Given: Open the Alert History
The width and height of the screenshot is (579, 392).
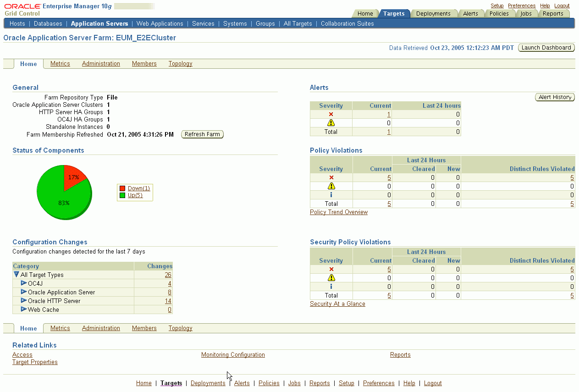Looking at the screenshot, I should pyautogui.click(x=555, y=97).
